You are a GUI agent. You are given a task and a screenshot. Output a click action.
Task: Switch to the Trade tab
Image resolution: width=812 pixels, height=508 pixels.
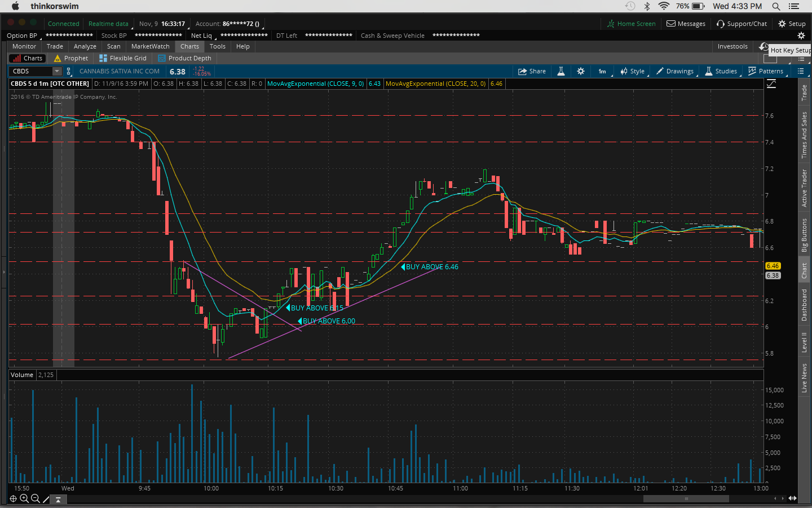pyautogui.click(x=55, y=46)
